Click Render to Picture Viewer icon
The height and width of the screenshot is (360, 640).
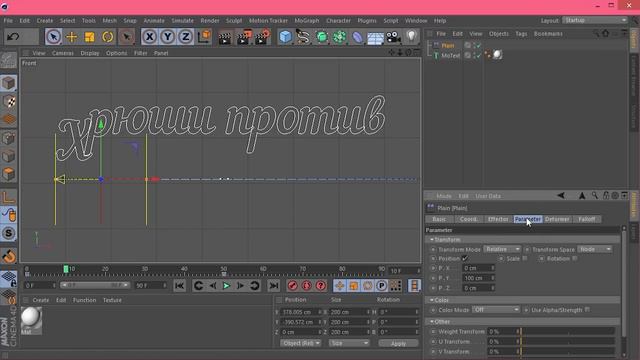tap(244, 37)
